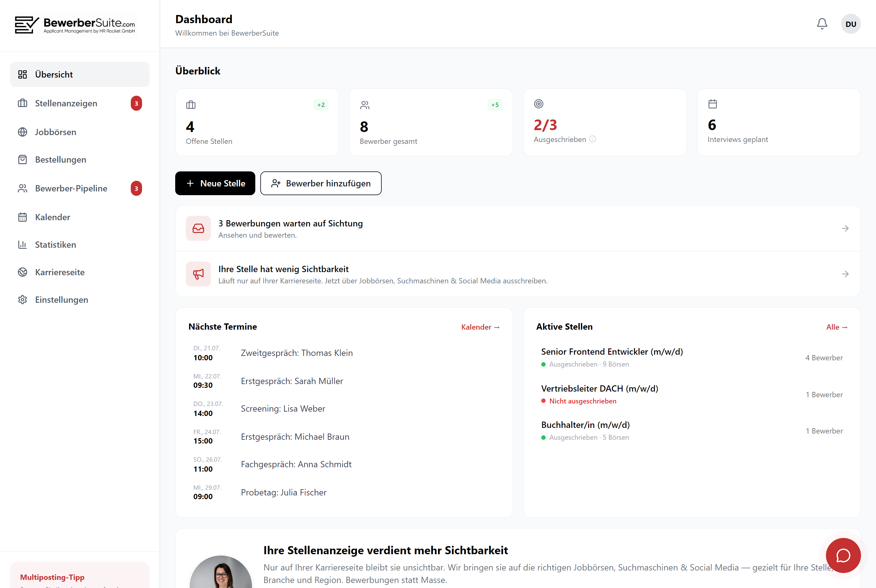
Task: Click the Nicht ausgeschrieben status
Action: 582,401
